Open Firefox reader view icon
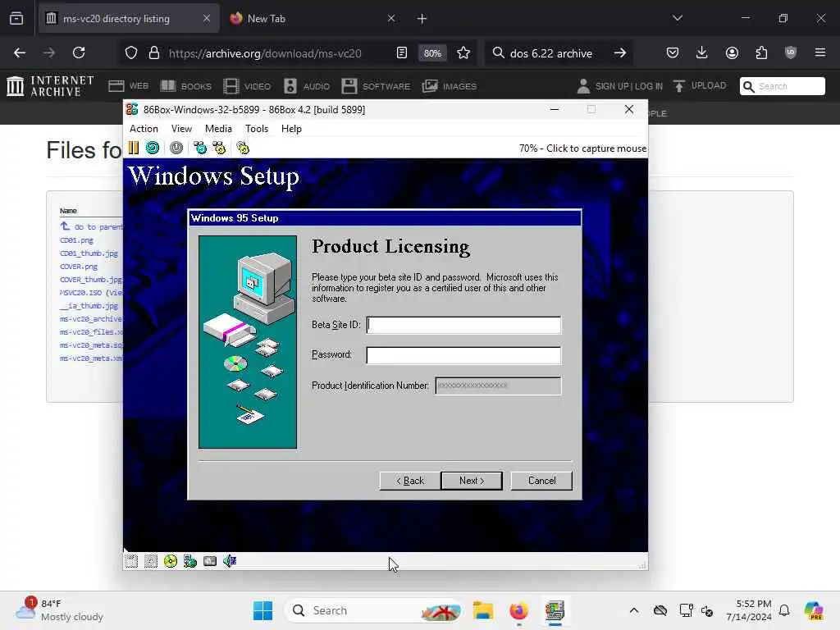 [402, 52]
